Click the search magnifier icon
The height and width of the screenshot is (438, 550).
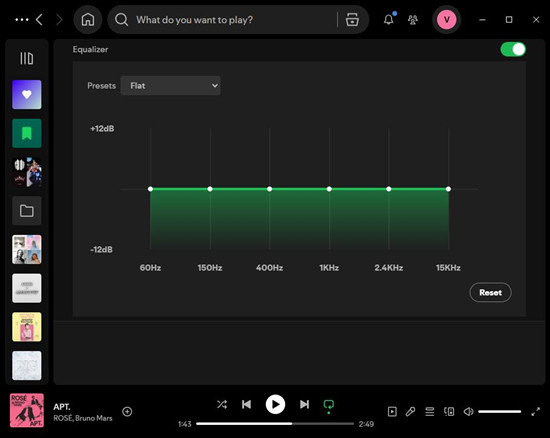(121, 20)
